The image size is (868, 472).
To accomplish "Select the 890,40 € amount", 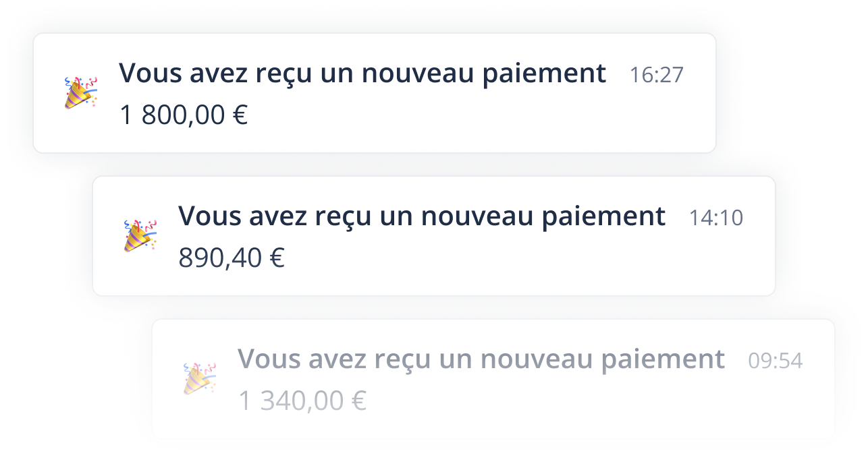I will 231,258.
